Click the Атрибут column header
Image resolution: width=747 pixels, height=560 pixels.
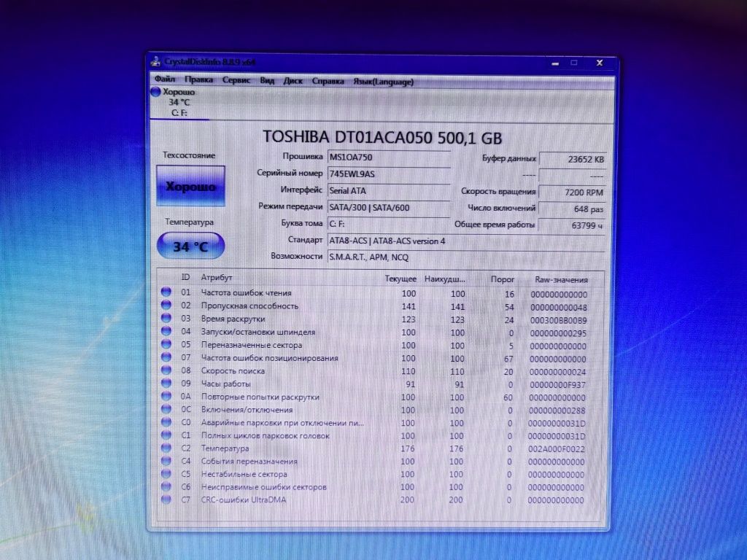[x=216, y=277]
